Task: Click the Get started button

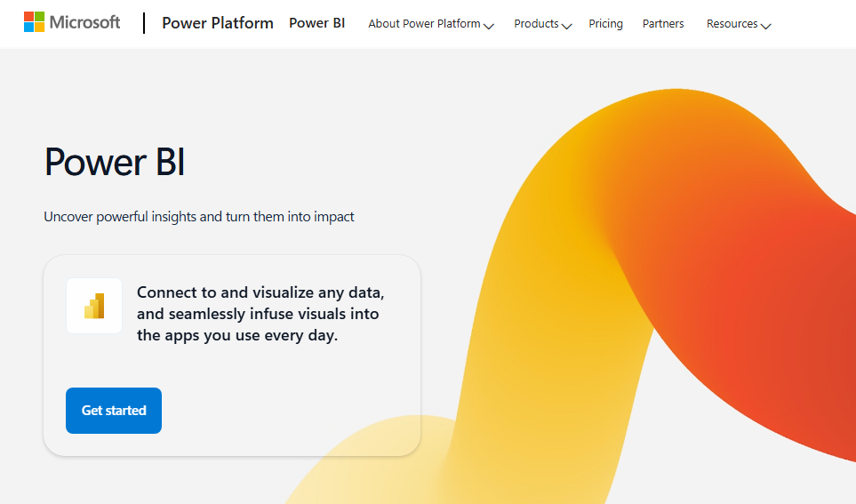Action: (114, 411)
